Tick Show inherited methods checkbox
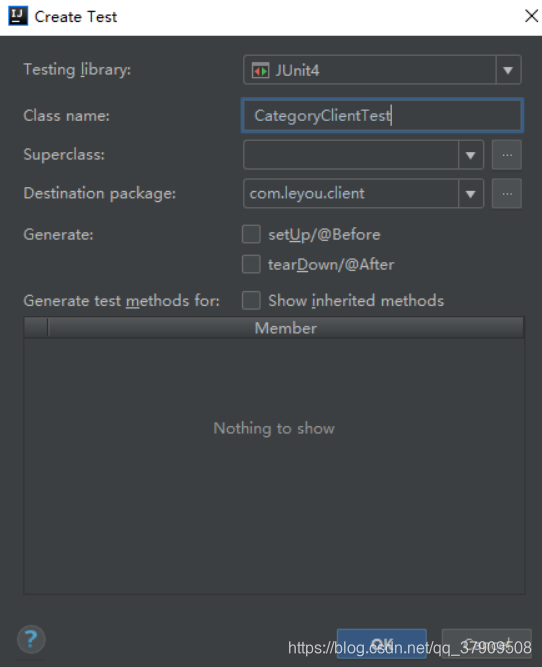This screenshot has width=542, height=667. coord(251,300)
